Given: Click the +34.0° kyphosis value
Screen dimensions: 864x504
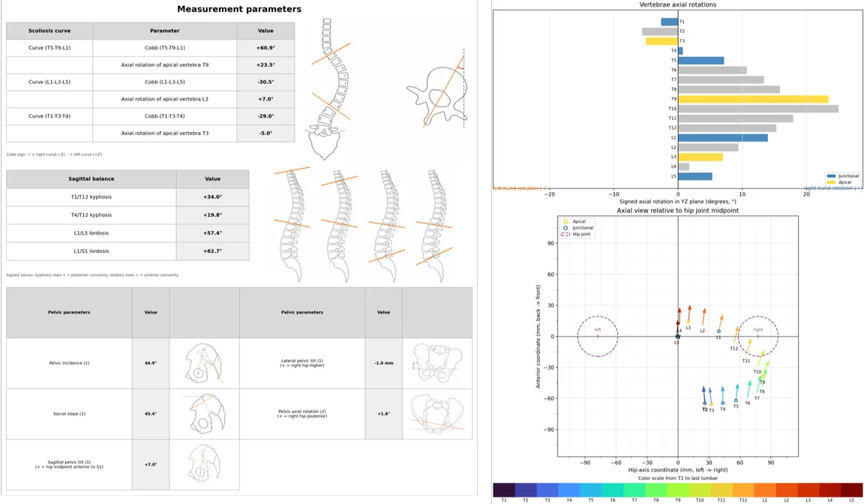Looking at the screenshot, I should pyautogui.click(x=213, y=196).
